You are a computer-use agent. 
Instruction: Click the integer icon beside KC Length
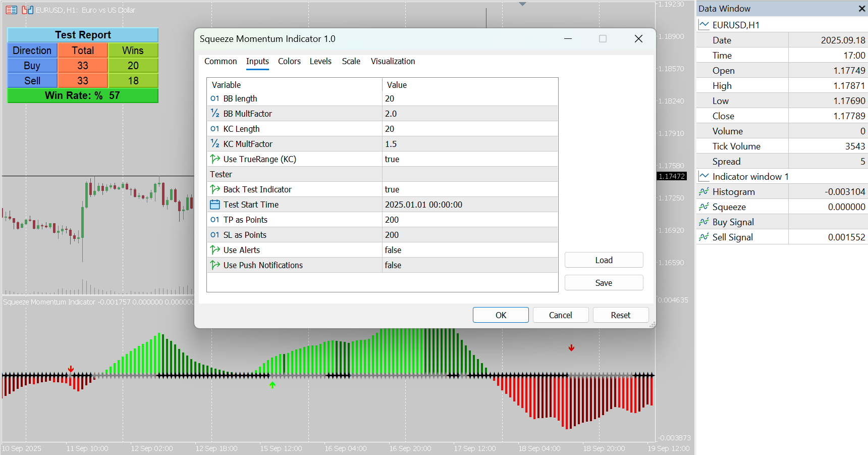click(215, 129)
